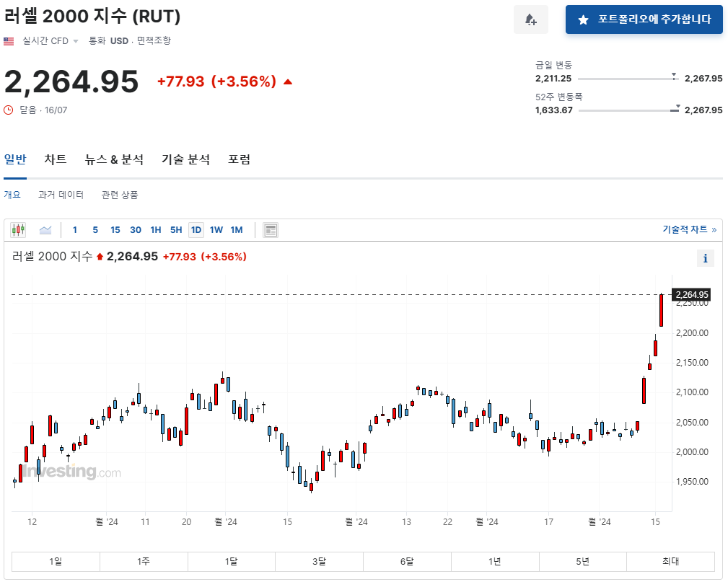
Task: Click the red clock closed-market icon
Action: [x=9, y=110]
